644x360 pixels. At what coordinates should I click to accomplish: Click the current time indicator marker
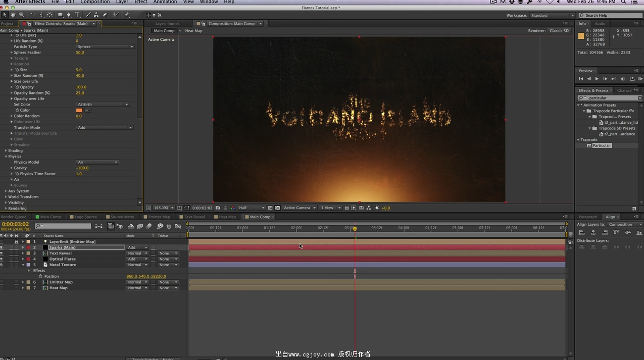coord(355,229)
